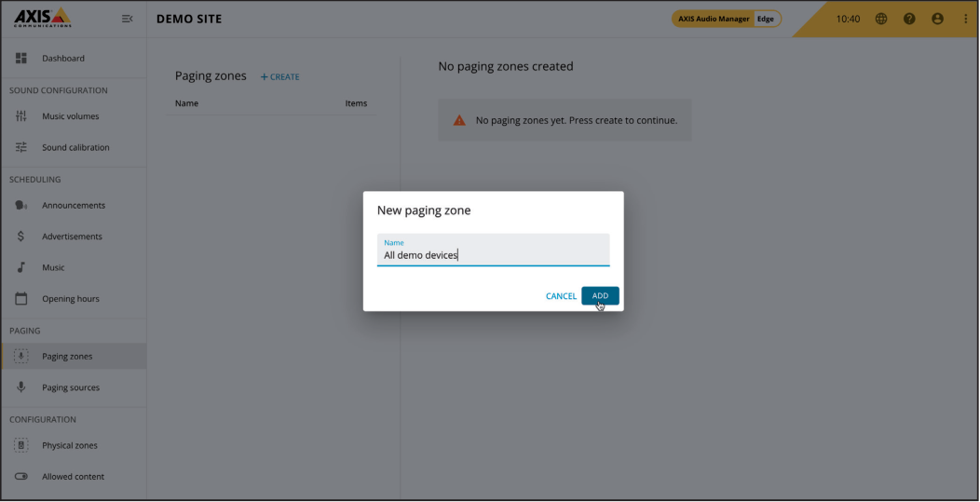The height and width of the screenshot is (502, 980).
Task: Click the Dashboard grid icon
Action: 21,58
